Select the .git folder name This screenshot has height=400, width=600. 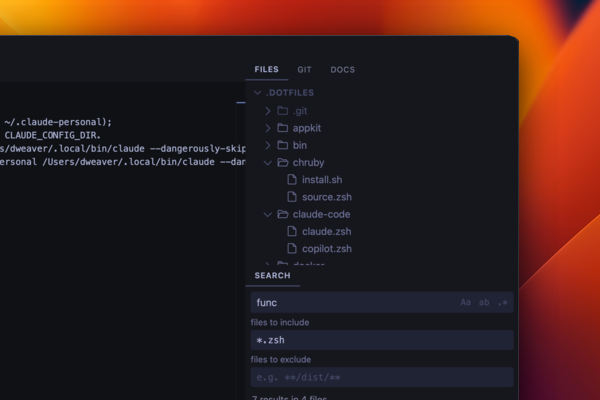[x=300, y=111]
